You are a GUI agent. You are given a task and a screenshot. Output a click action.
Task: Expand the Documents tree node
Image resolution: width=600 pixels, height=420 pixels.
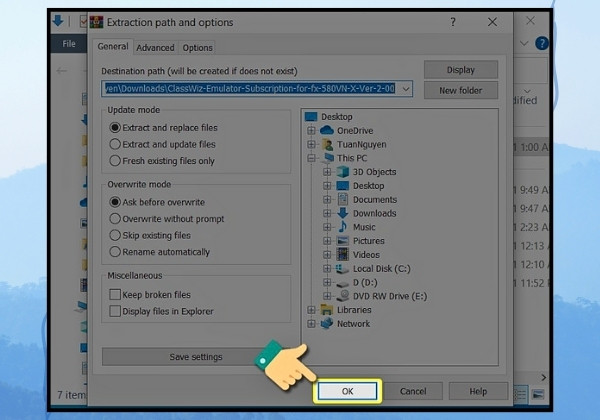[327, 199]
